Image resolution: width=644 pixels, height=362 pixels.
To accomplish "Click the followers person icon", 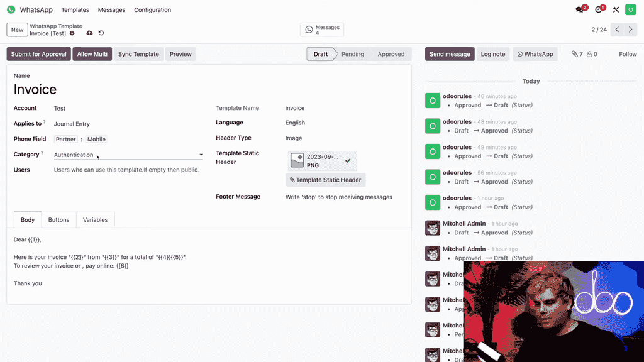I will pos(591,54).
